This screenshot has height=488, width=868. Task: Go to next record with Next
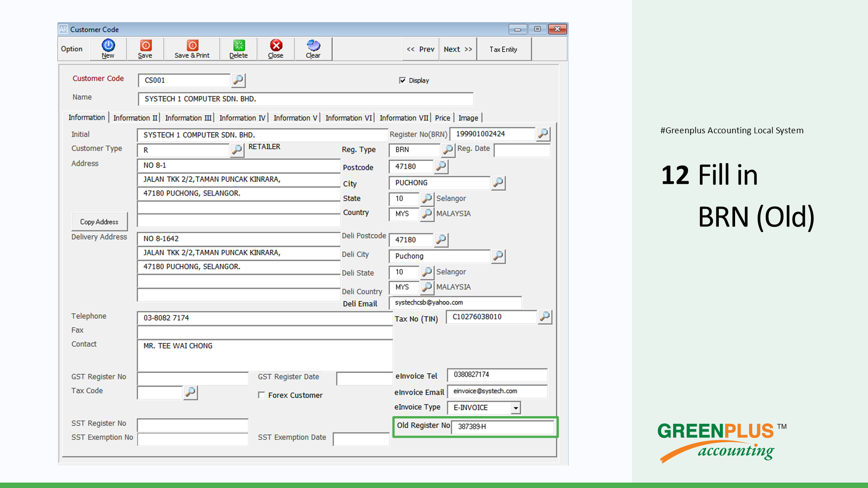pos(458,49)
